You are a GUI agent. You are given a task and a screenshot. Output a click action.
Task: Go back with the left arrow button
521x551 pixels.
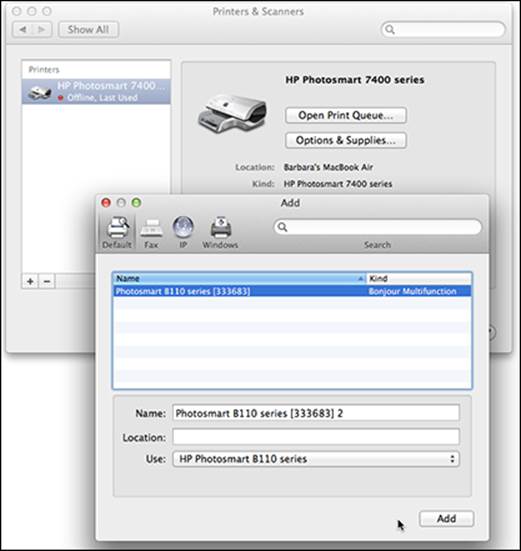(x=23, y=30)
